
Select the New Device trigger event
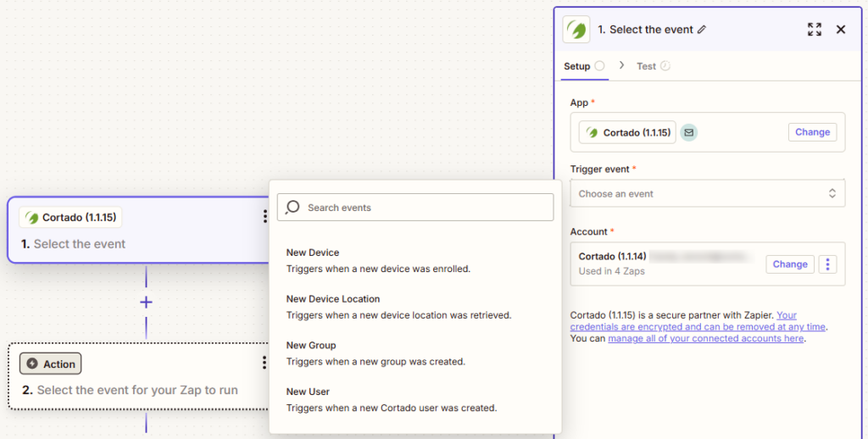click(x=415, y=260)
